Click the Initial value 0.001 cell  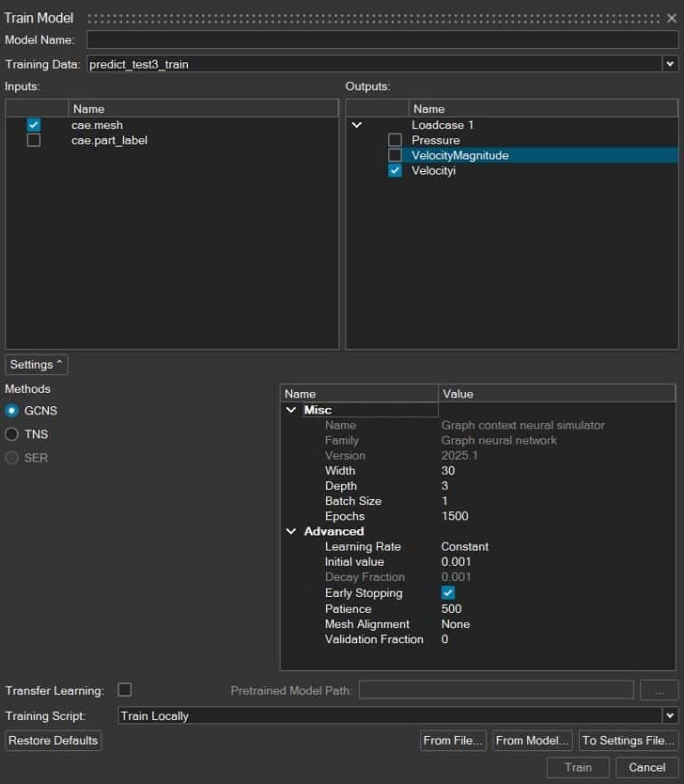455,561
